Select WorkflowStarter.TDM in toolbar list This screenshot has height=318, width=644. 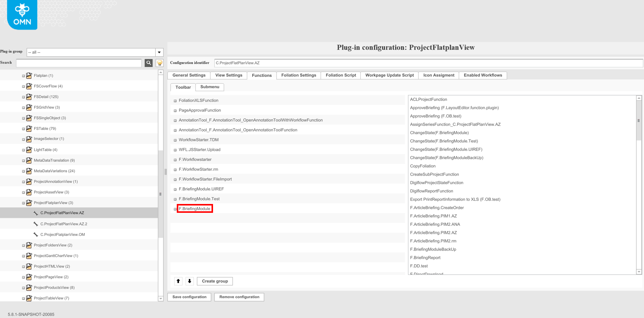click(x=198, y=140)
